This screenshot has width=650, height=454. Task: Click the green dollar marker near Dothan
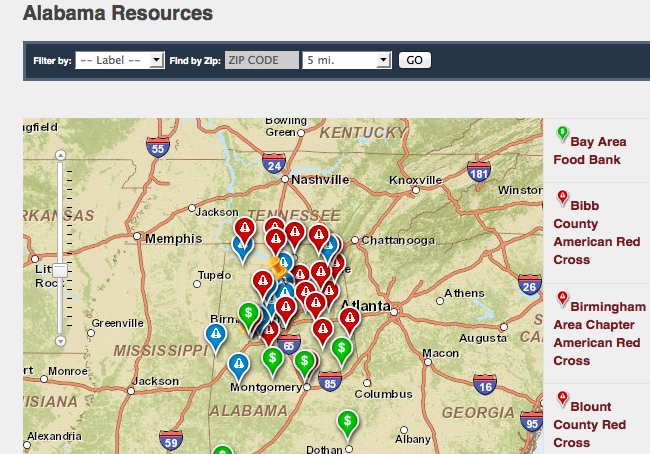(x=347, y=421)
